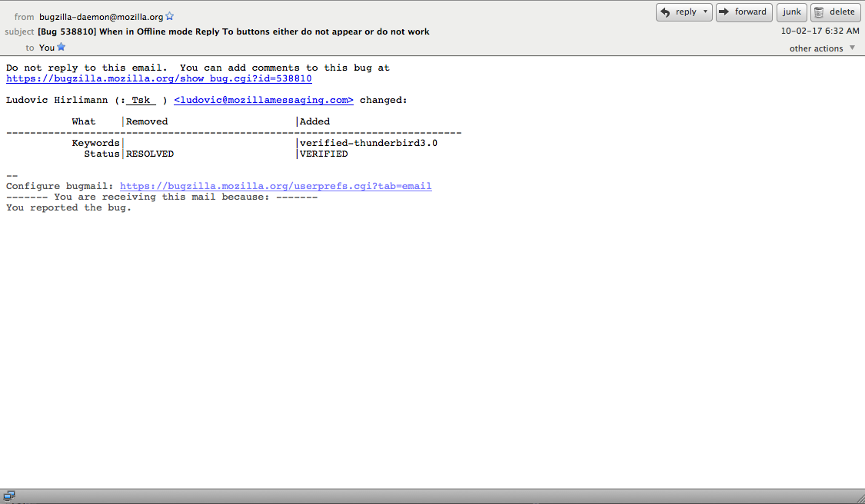Click the reply arrow button
Image resolution: width=865 pixels, height=504 pixels.
coord(677,12)
